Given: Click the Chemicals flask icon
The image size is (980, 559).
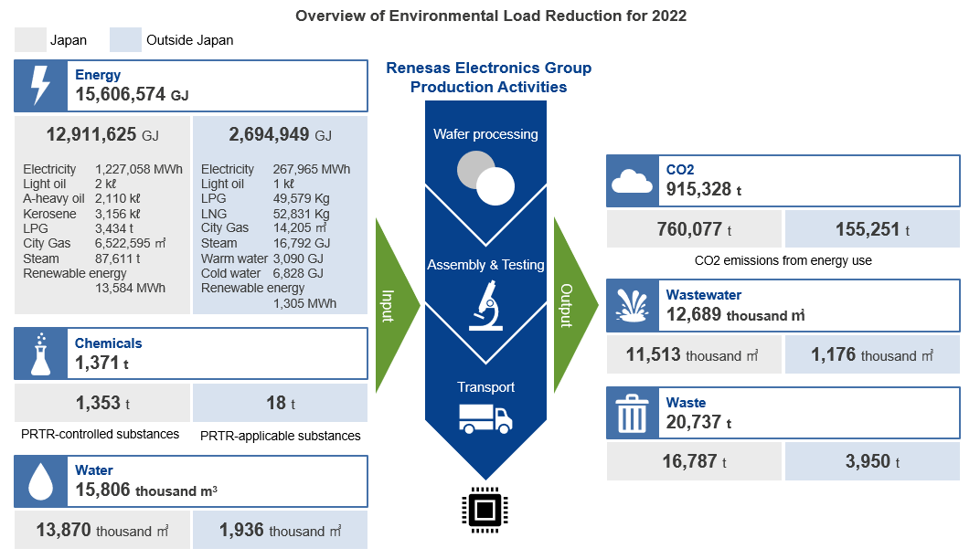Looking at the screenshot, I should click(x=40, y=354).
